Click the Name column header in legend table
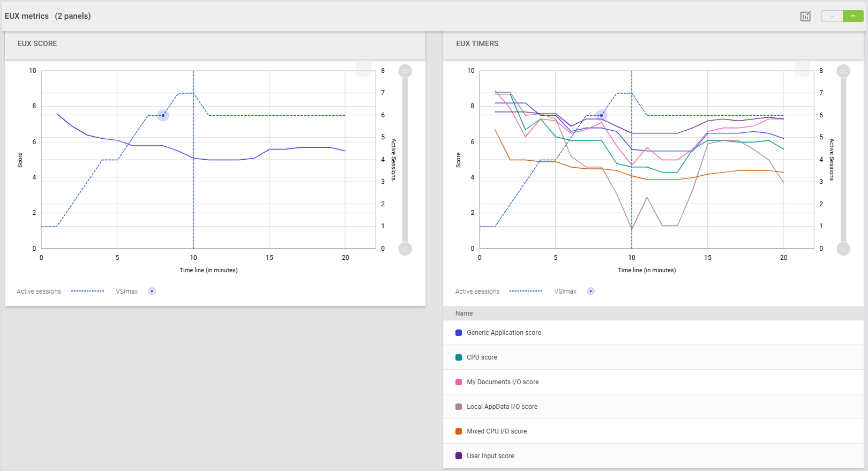The width and height of the screenshot is (868, 471). pyautogui.click(x=464, y=313)
